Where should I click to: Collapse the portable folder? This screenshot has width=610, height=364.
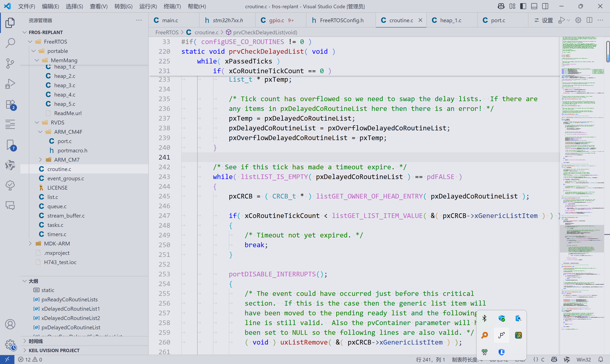tap(34, 51)
